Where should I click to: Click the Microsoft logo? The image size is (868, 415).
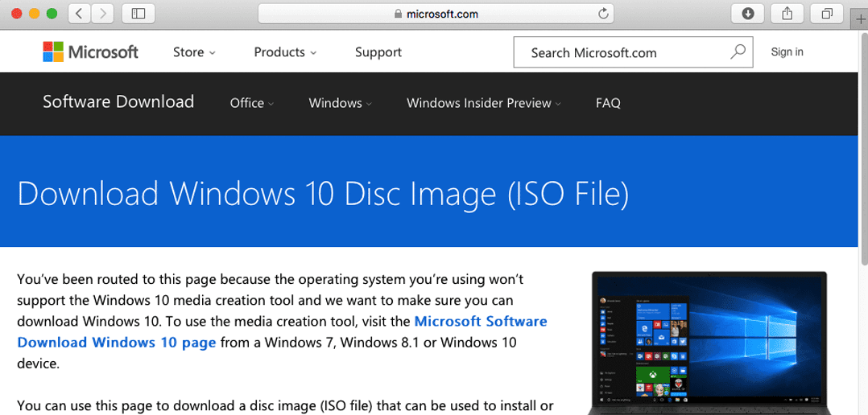[x=91, y=52]
